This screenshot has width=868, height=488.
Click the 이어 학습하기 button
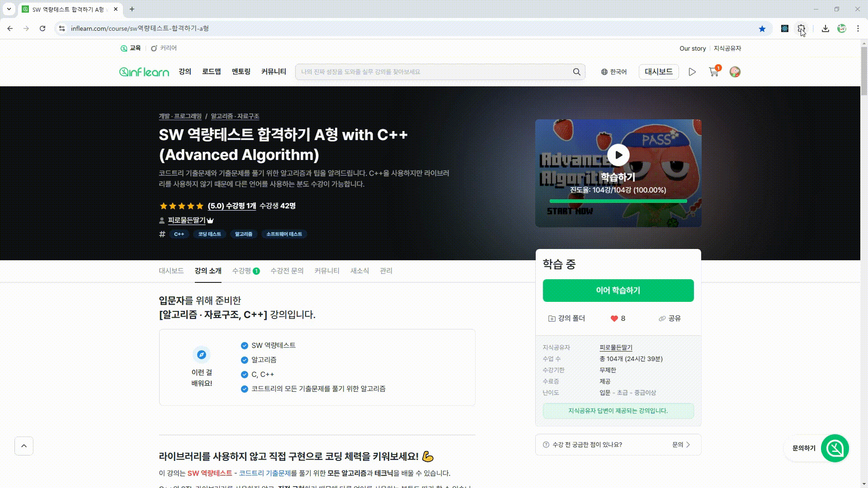point(618,291)
